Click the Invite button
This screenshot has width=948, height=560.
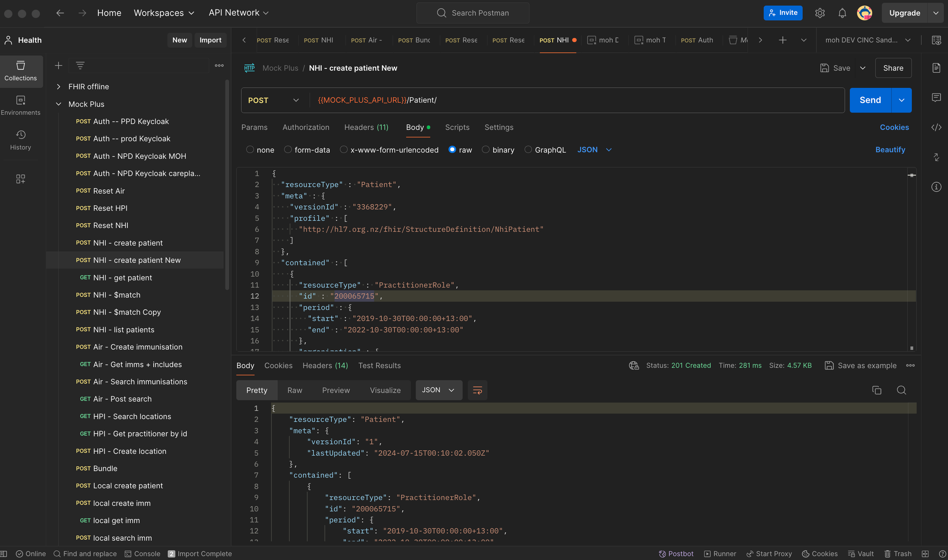783,13
